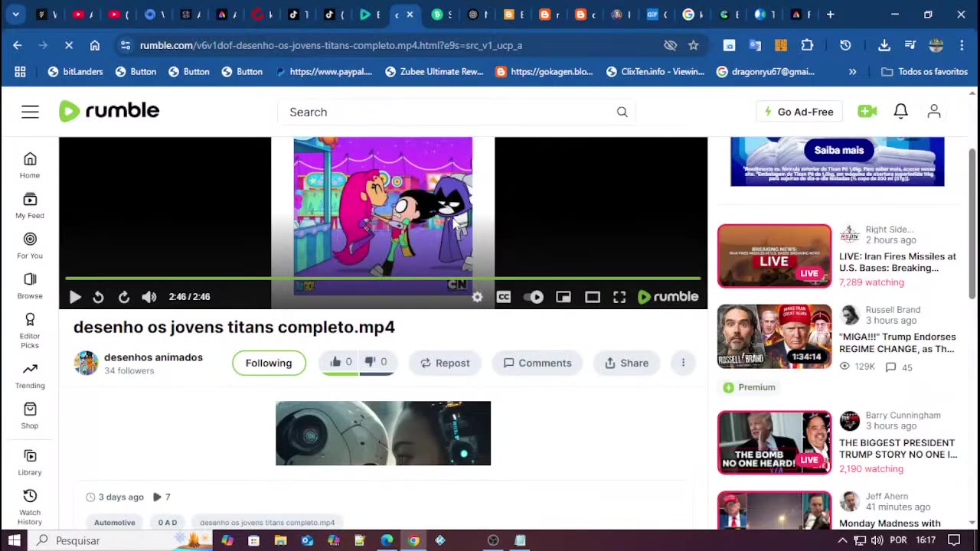
Task: Click the video progress bar
Action: 383,279
